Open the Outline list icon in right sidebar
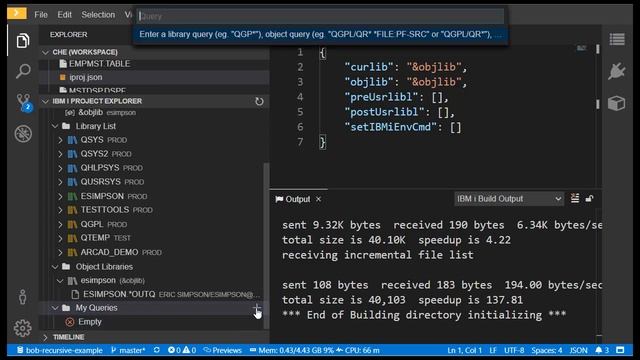 point(617,40)
